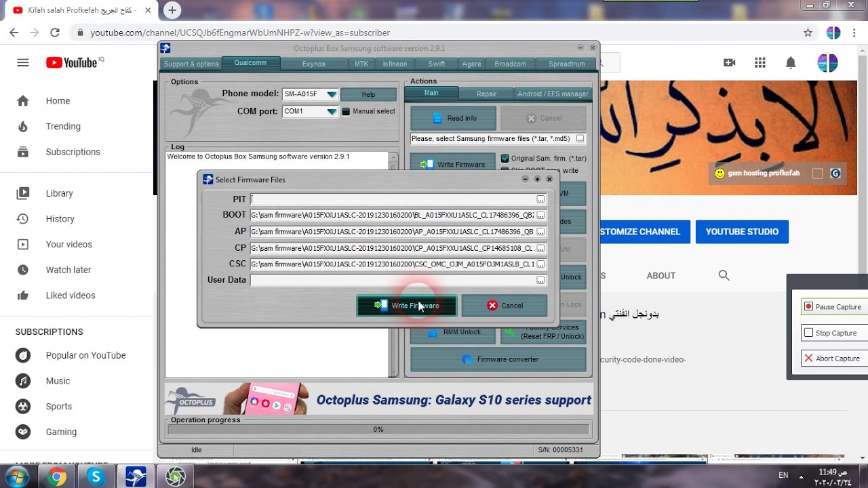
Task: Toggle Original Sam. firm. (*.tar) checkbox
Action: [x=505, y=159]
